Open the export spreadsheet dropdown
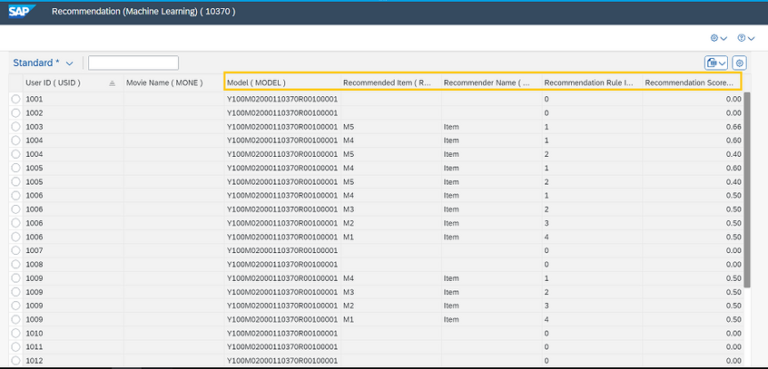This screenshot has height=369, width=768. click(716, 63)
